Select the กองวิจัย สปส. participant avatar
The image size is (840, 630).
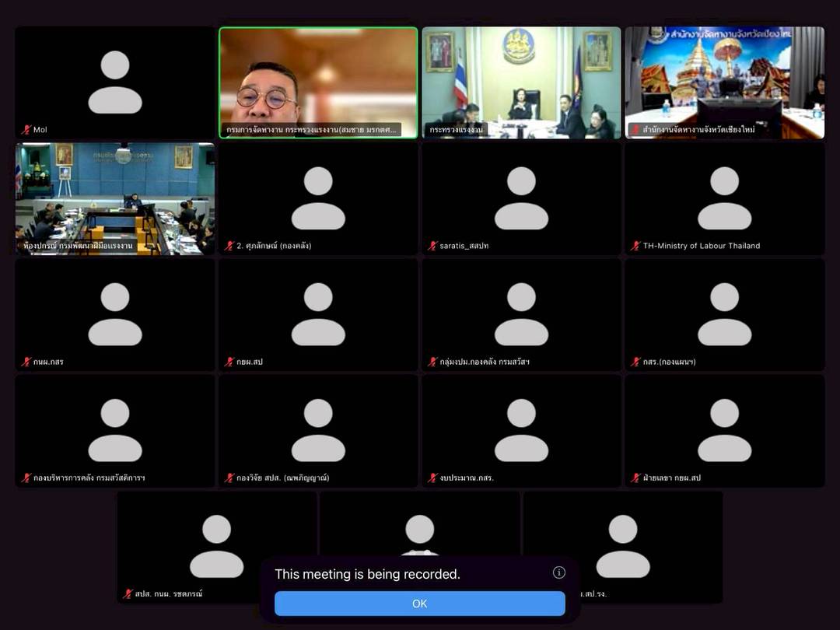coord(318,429)
